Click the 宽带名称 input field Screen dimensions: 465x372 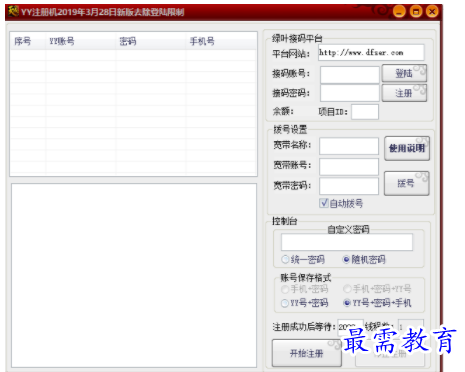(349, 146)
